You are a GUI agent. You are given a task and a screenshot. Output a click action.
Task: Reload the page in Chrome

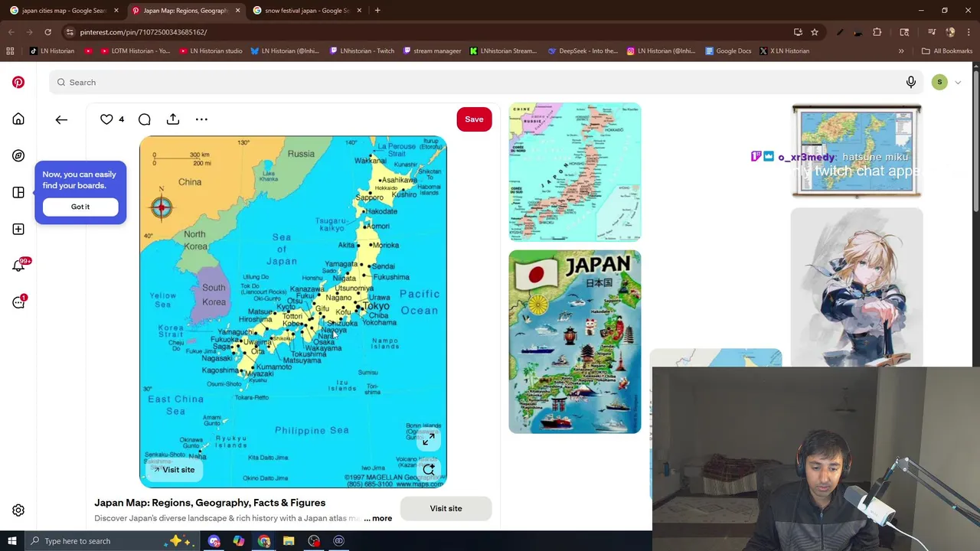[47, 32]
